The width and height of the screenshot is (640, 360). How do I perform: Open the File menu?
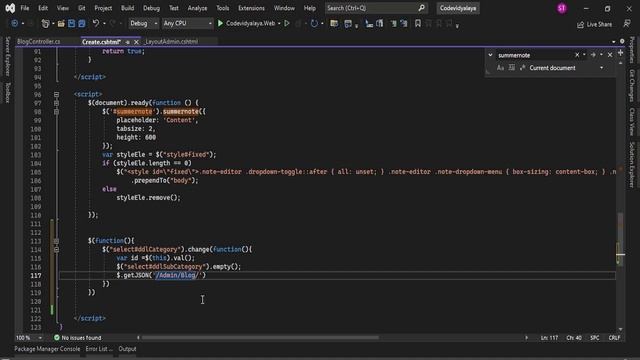[x=24, y=8]
